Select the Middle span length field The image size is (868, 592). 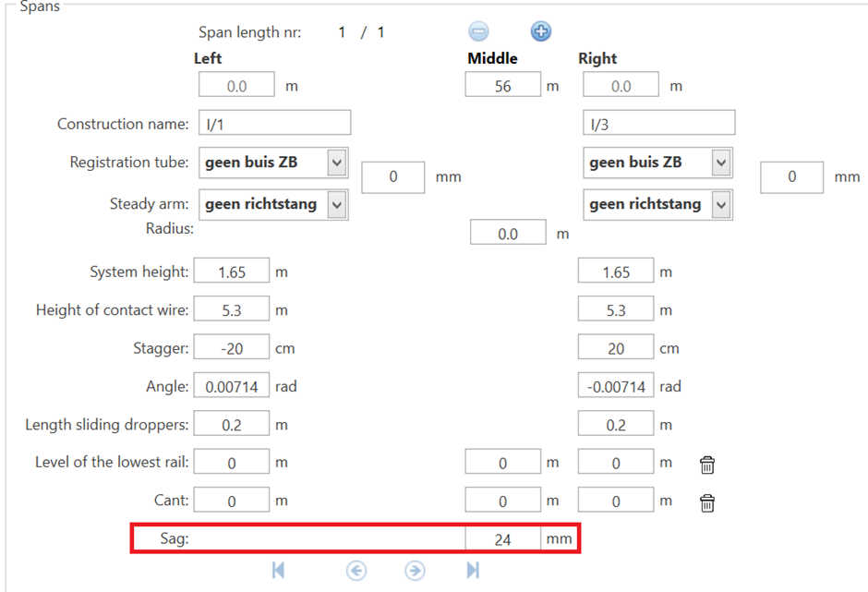coord(503,86)
